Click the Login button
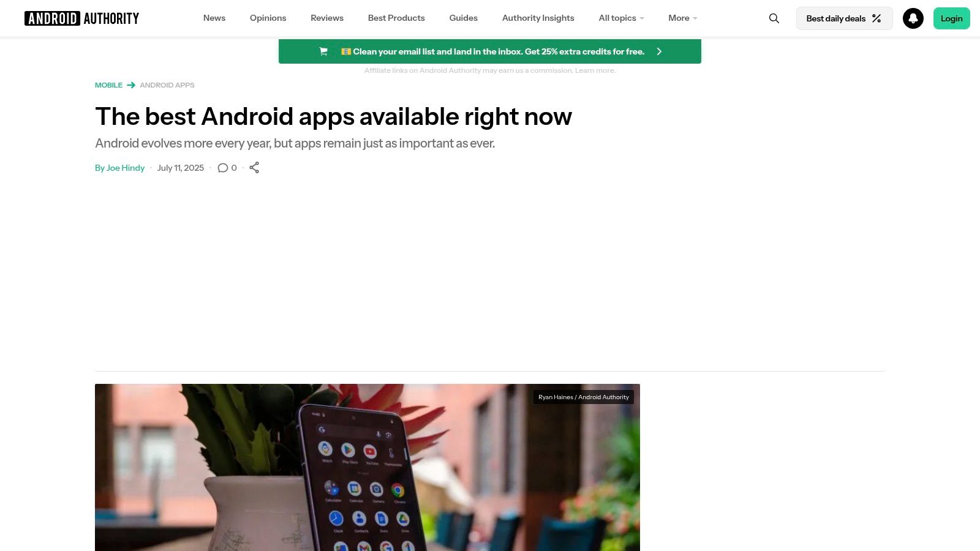980x551 pixels. 951,18
